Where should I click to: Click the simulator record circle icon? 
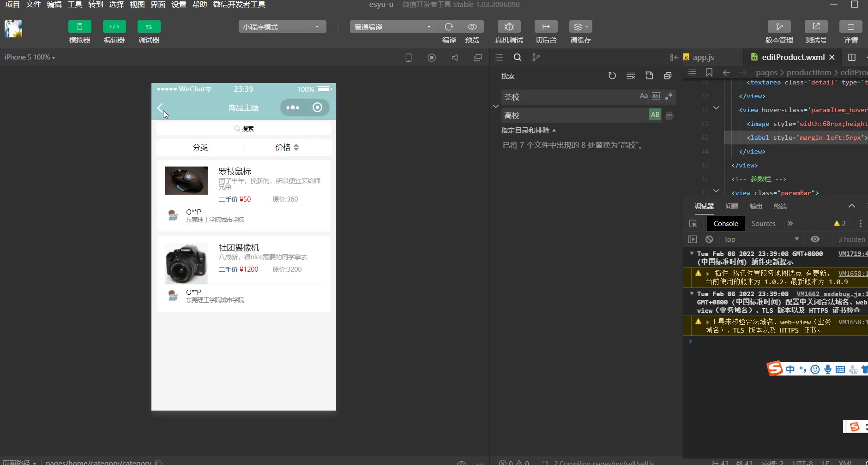[431, 58]
